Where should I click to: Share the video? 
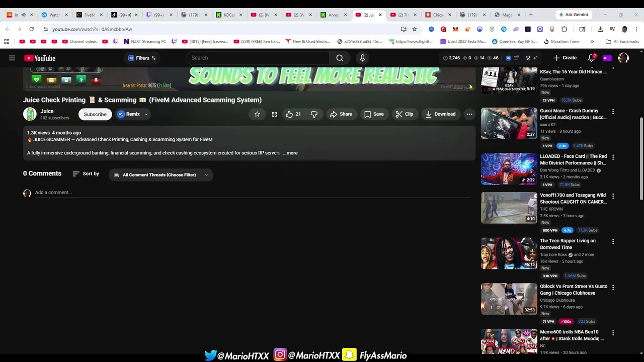(x=341, y=114)
